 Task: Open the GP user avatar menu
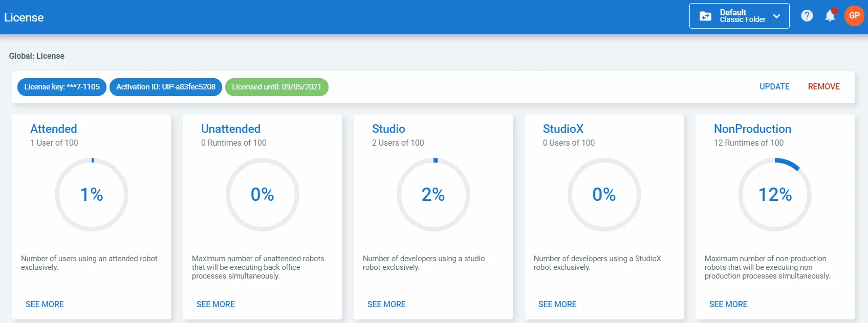[x=854, y=16]
